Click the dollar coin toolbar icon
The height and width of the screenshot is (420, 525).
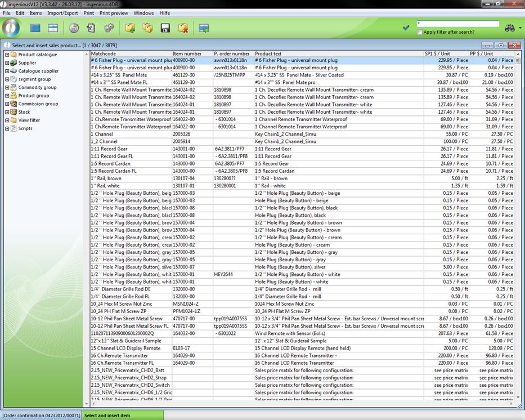(x=74, y=28)
